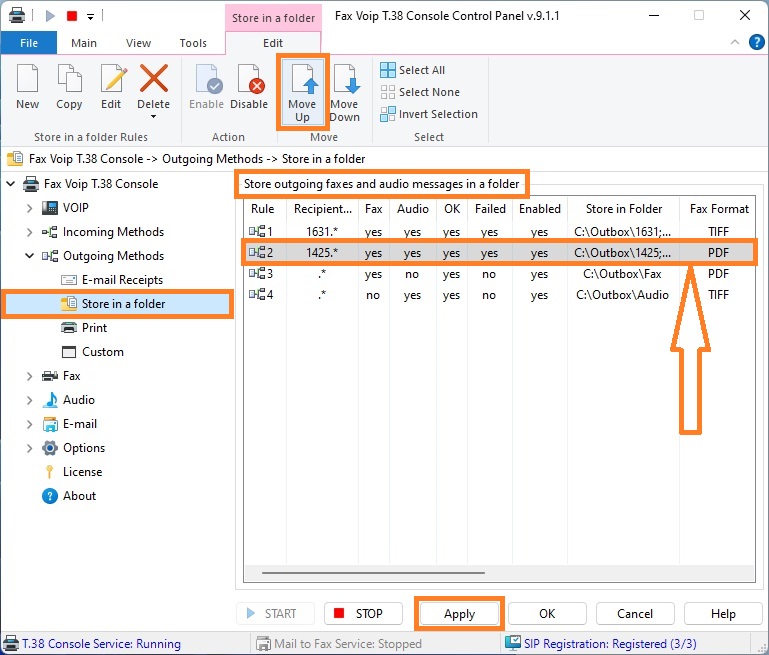This screenshot has height=655, width=769.
Task: Select rule 4 storing to C:\Outbox\Audio
Action: pyautogui.click(x=499, y=295)
